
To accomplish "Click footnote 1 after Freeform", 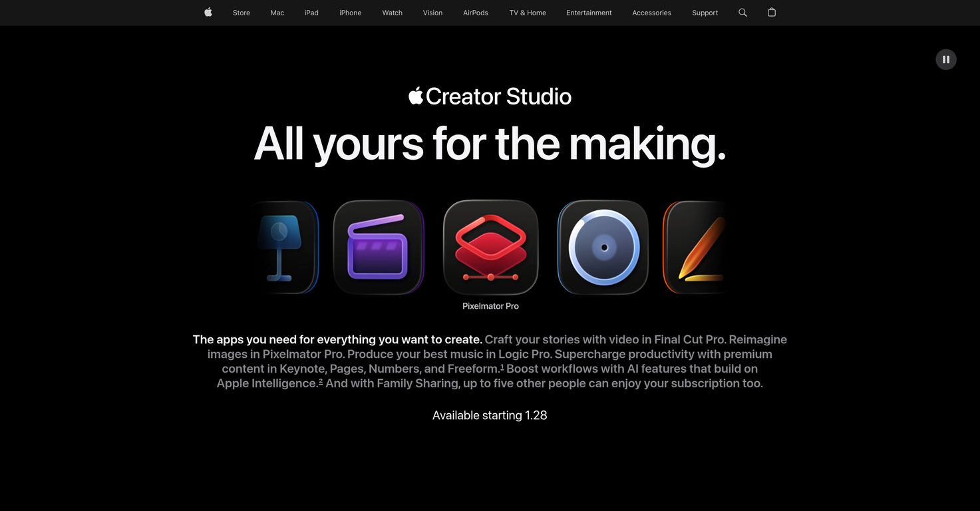I will [x=502, y=366].
